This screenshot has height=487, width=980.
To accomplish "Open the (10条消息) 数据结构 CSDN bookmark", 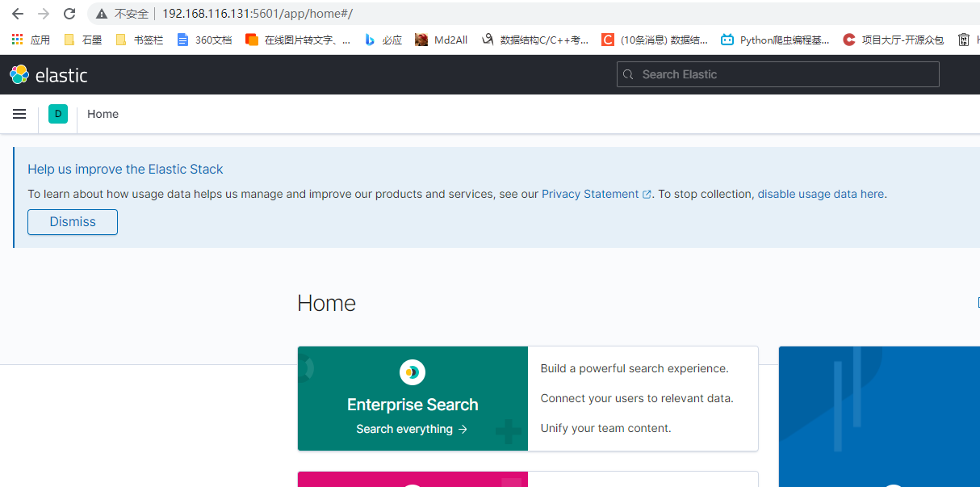I will click(x=655, y=40).
